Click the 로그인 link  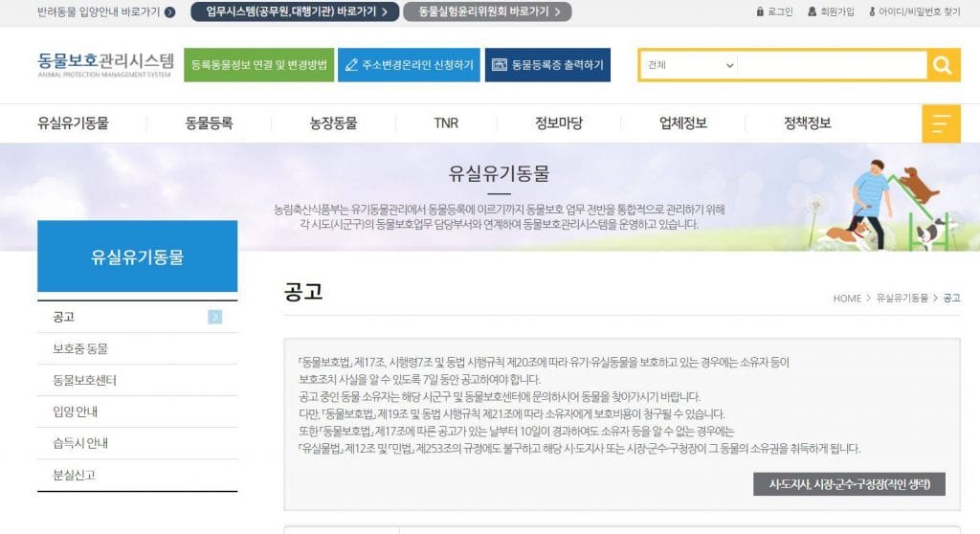point(780,11)
